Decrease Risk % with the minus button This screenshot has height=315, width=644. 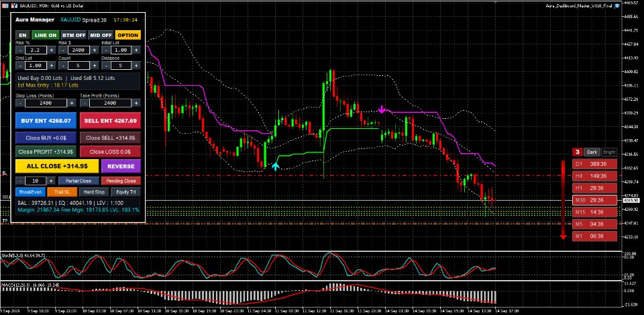20,50
